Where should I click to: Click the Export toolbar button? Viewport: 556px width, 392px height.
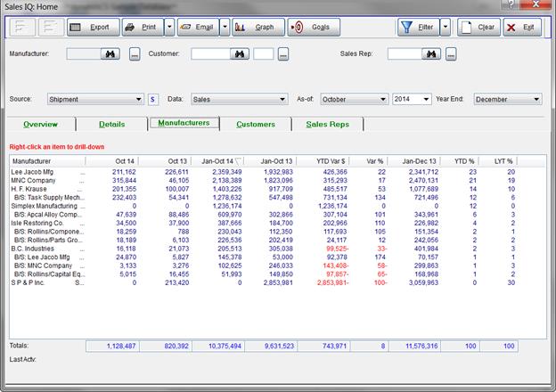coord(94,28)
